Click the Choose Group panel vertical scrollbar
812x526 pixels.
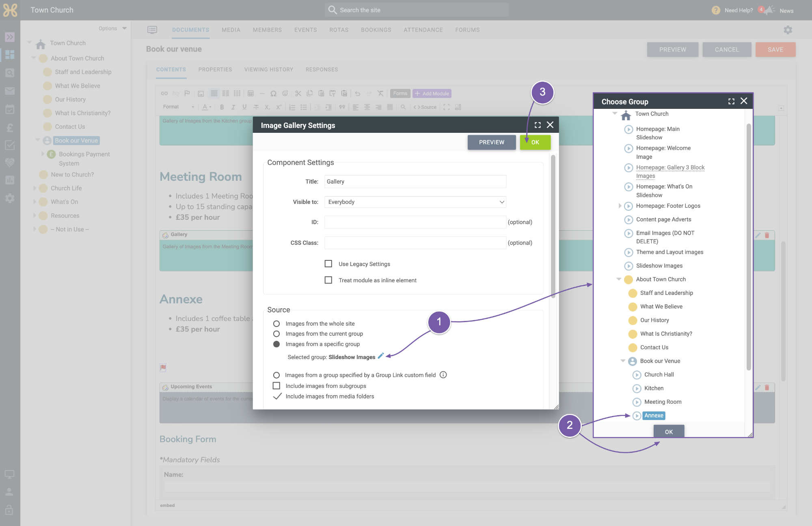pyautogui.click(x=749, y=247)
